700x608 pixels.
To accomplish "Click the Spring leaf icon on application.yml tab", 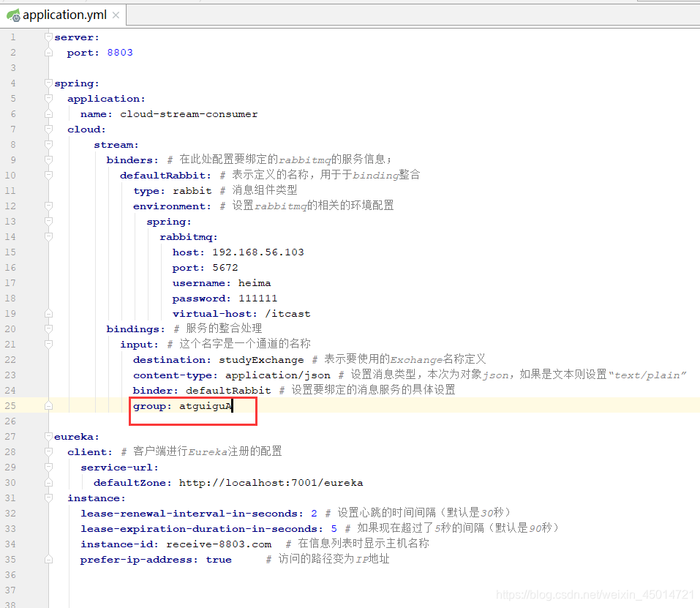I will coord(13,15).
